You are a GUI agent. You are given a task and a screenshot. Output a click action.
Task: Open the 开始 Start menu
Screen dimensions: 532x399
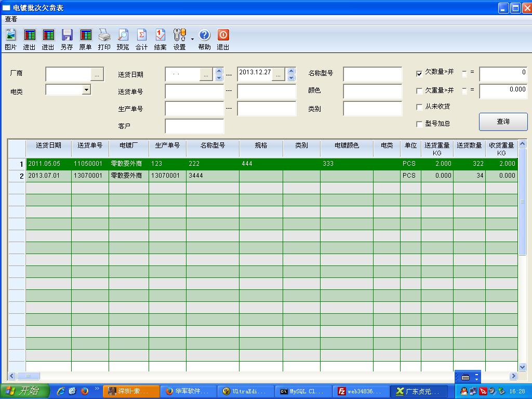point(25,391)
